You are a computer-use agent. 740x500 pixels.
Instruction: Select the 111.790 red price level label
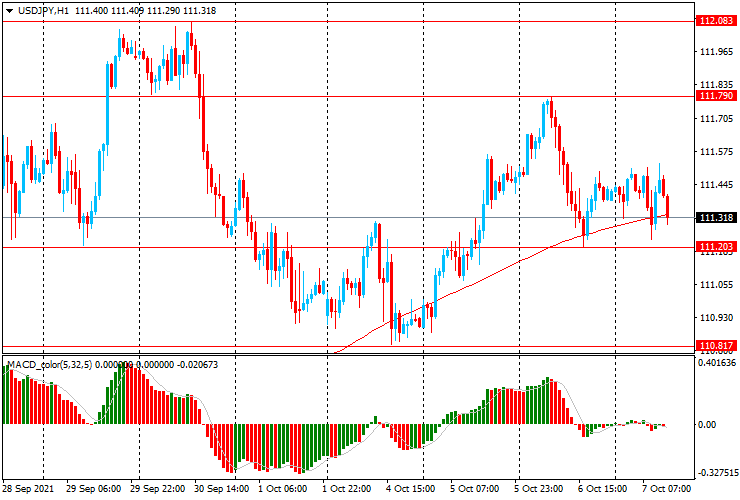point(716,96)
